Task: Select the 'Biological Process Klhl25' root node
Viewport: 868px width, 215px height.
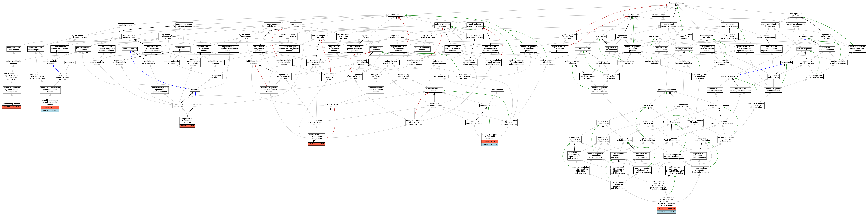Action: [x=676, y=4]
